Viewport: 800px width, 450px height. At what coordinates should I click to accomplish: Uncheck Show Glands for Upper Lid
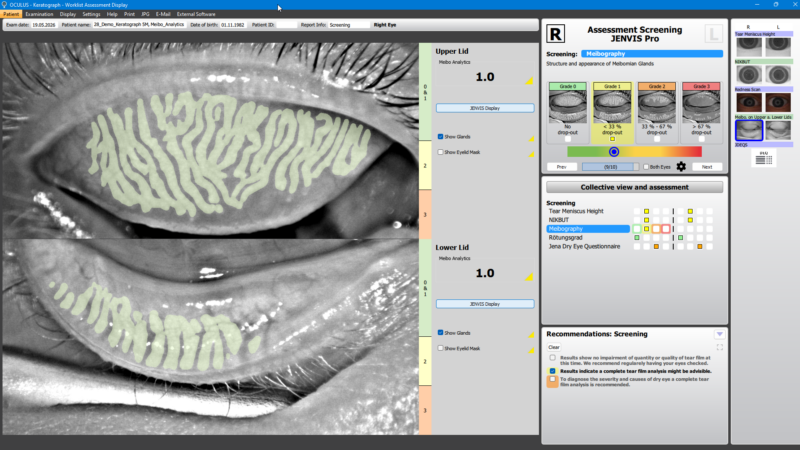[x=440, y=137]
